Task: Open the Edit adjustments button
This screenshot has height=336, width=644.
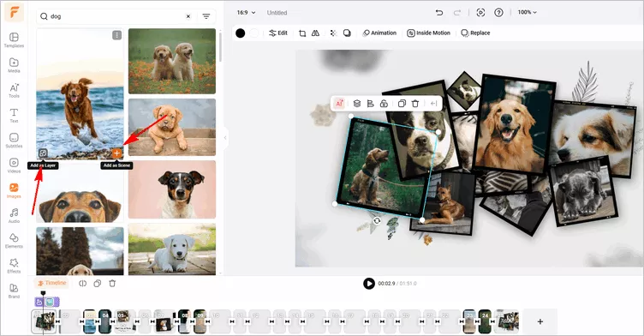Action: point(278,33)
